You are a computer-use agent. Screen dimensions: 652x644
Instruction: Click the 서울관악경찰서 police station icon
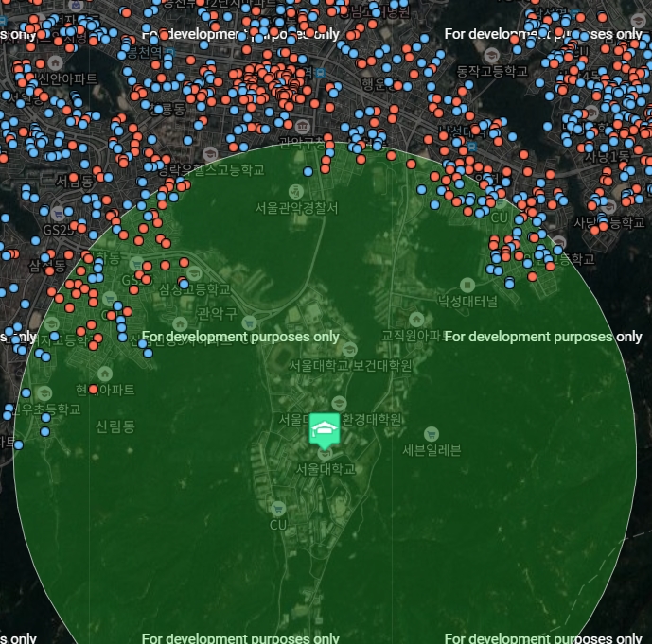tap(296, 192)
